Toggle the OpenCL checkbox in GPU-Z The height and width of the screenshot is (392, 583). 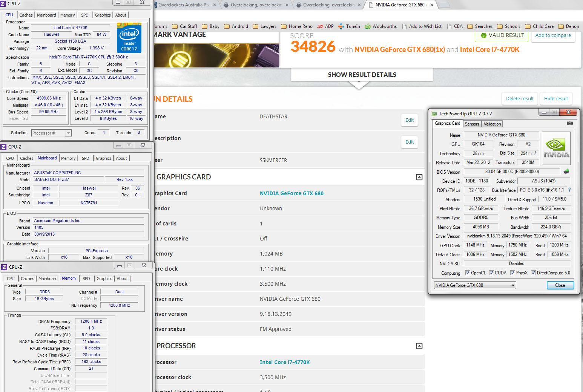coord(468,273)
